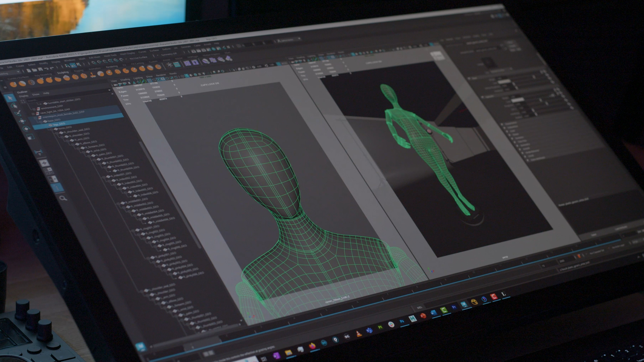Activate the Rotate tool in toolbox
The image size is (644, 362).
pyautogui.click(x=26, y=129)
